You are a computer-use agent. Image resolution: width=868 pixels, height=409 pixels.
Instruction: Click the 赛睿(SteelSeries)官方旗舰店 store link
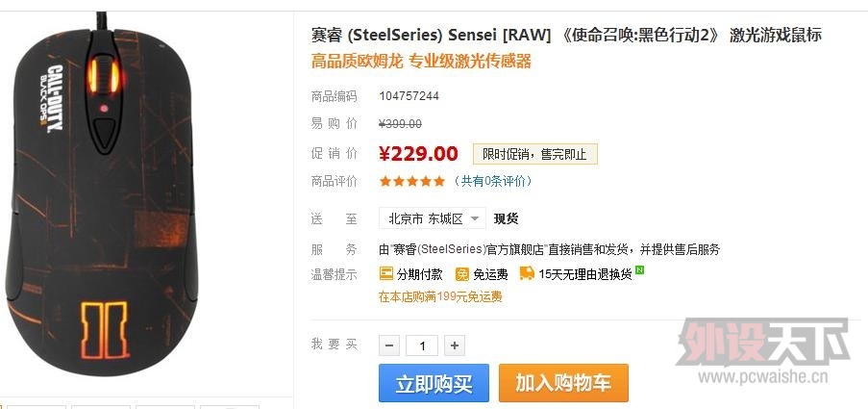pyautogui.click(x=469, y=249)
